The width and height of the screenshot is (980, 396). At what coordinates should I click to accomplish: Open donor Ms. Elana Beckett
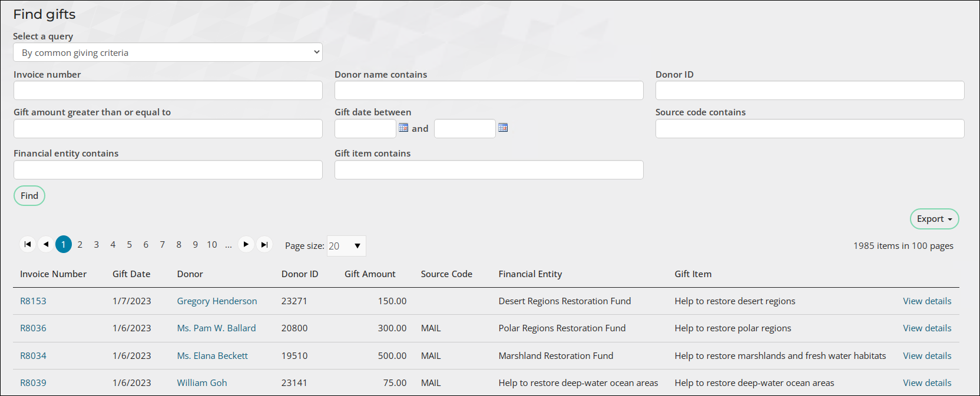click(212, 356)
